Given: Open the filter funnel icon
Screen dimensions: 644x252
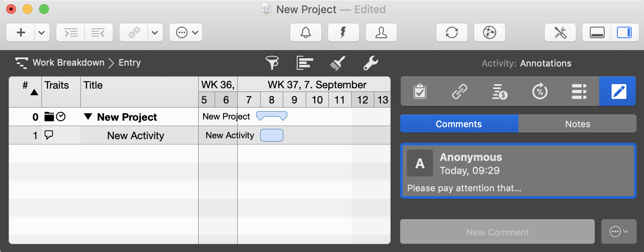Looking at the screenshot, I should 272,63.
